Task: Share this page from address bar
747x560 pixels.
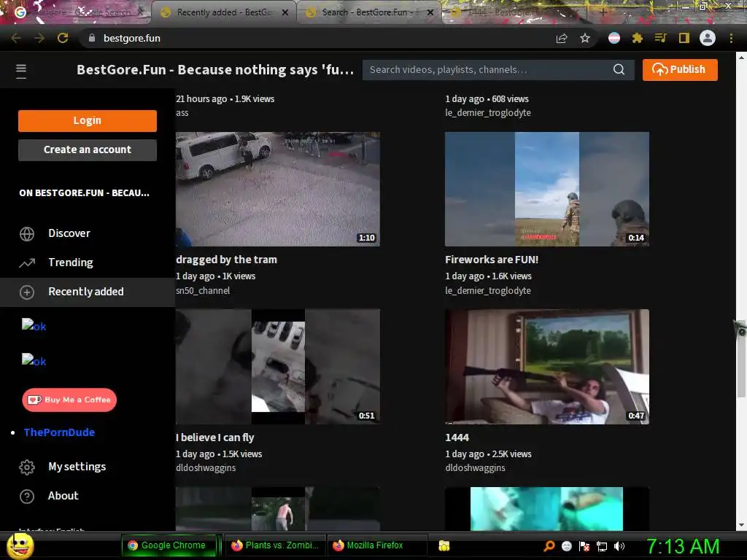Action: tap(562, 38)
